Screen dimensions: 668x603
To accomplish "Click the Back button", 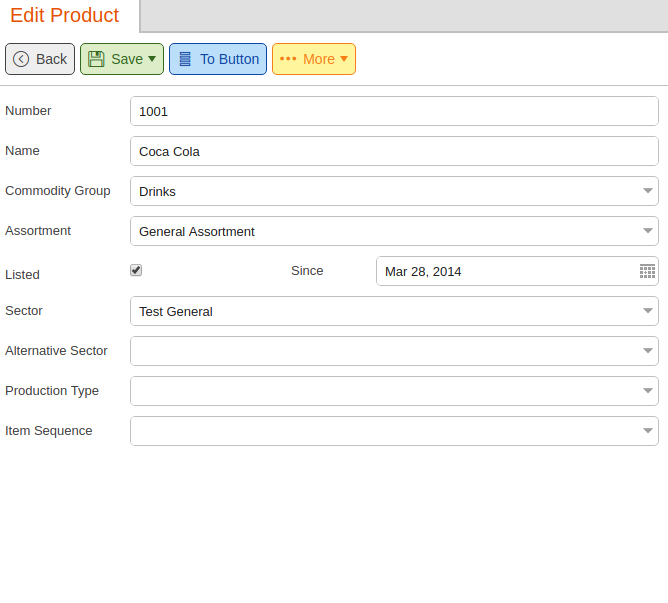I will (40, 59).
